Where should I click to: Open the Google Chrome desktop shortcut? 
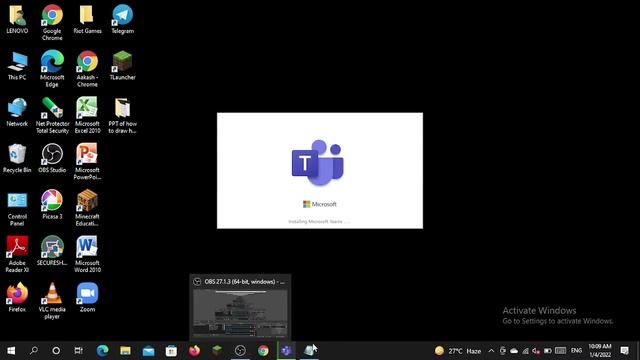pyautogui.click(x=52, y=22)
